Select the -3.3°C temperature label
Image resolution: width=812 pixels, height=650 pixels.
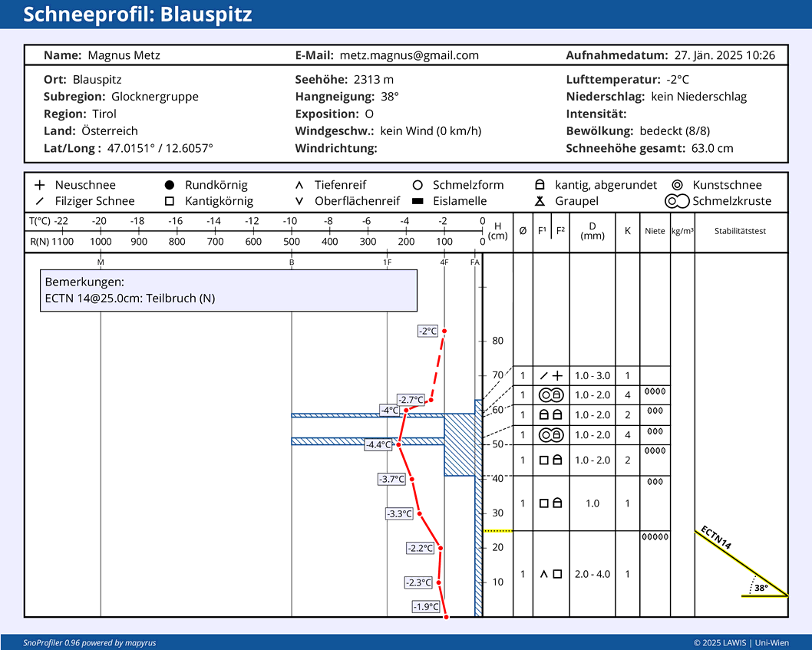pyautogui.click(x=399, y=514)
